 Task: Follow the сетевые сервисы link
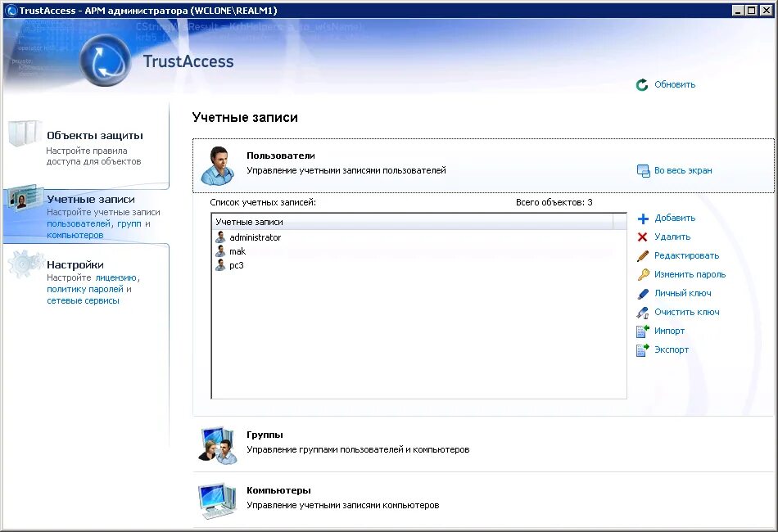[x=83, y=300]
